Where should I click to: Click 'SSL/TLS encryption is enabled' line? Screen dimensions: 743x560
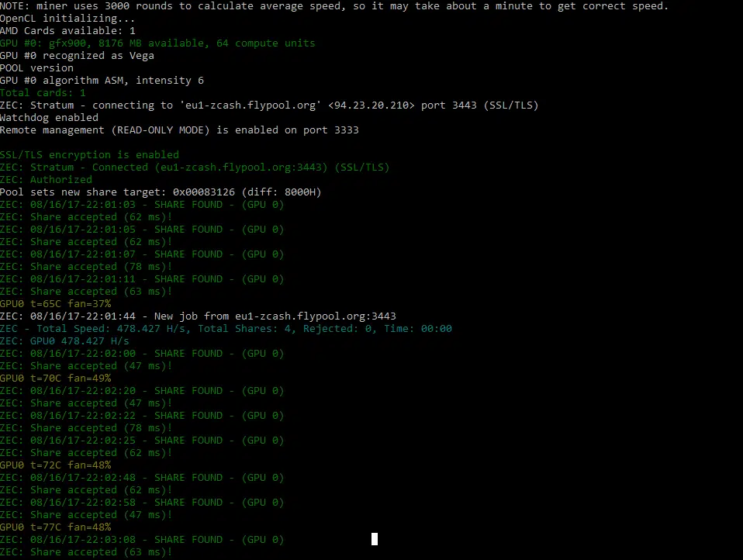[x=89, y=155]
